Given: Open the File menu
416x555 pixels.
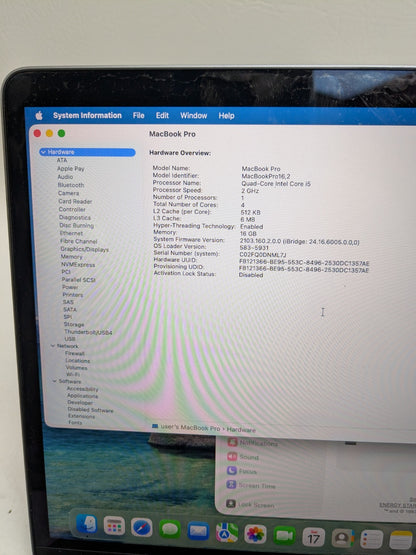Looking at the screenshot, I should pos(138,115).
